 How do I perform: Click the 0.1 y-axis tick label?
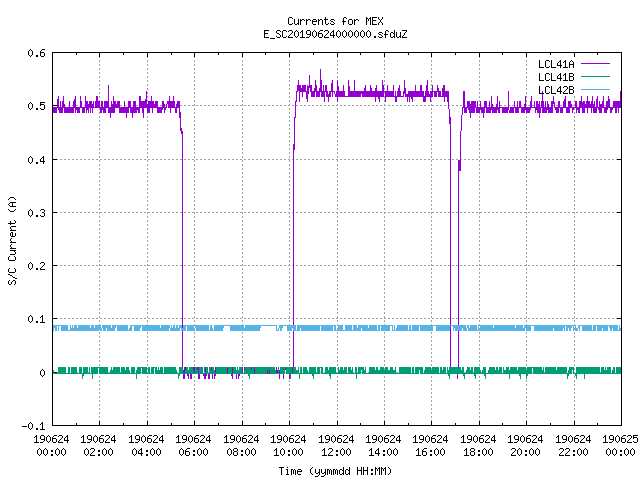pyautogui.click(x=36, y=319)
